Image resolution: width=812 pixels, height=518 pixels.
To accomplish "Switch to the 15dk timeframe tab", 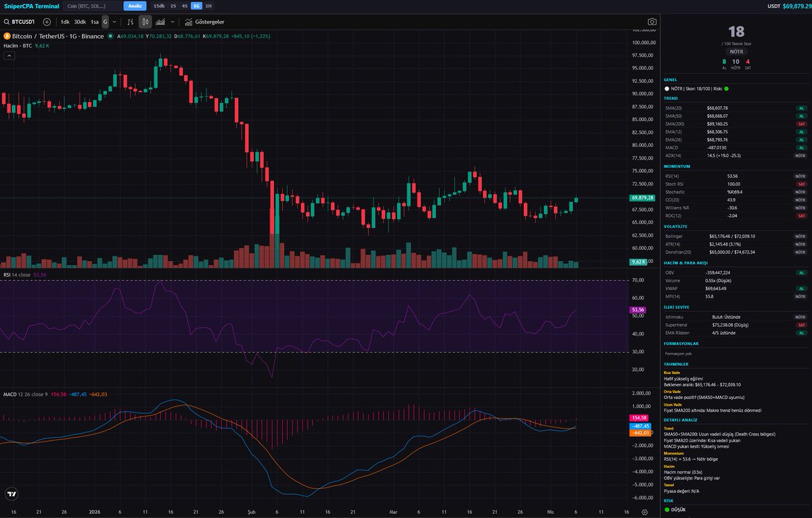I will [159, 6].
